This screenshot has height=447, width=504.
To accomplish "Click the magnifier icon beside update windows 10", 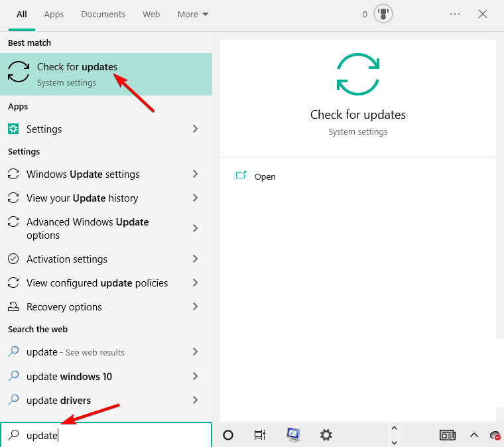I will click(13, 375).
